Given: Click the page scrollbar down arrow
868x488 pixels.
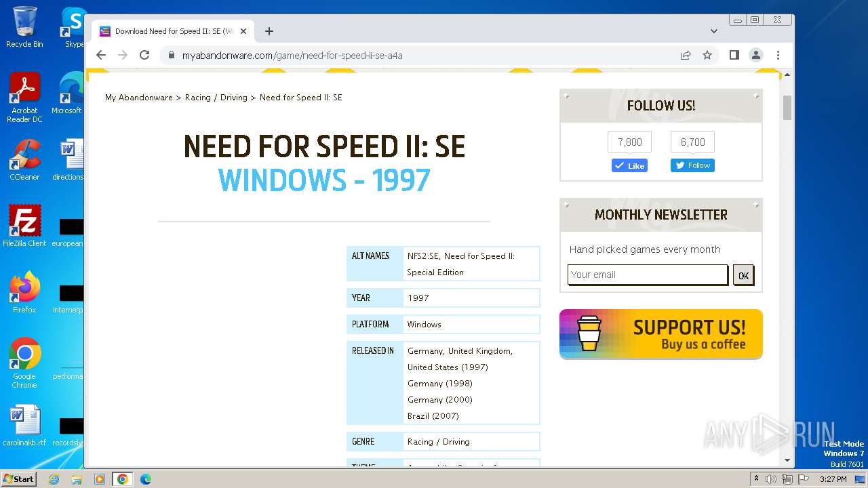Looking at the screenshot, I should point(787,460).
